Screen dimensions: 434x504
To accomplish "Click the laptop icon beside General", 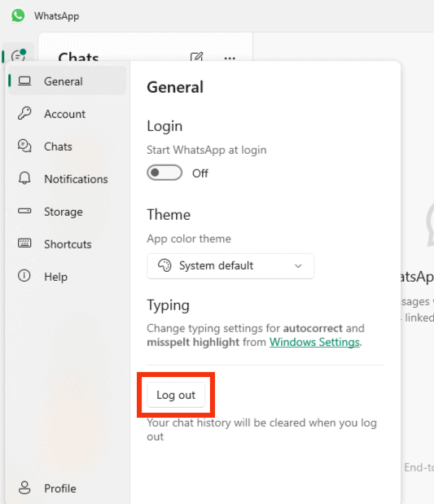I will coord(24,81).
